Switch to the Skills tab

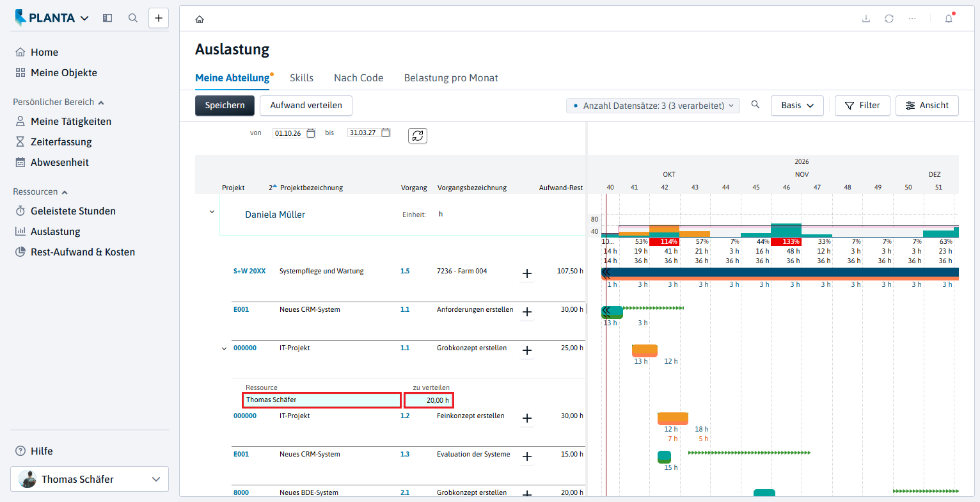[301, 78]
